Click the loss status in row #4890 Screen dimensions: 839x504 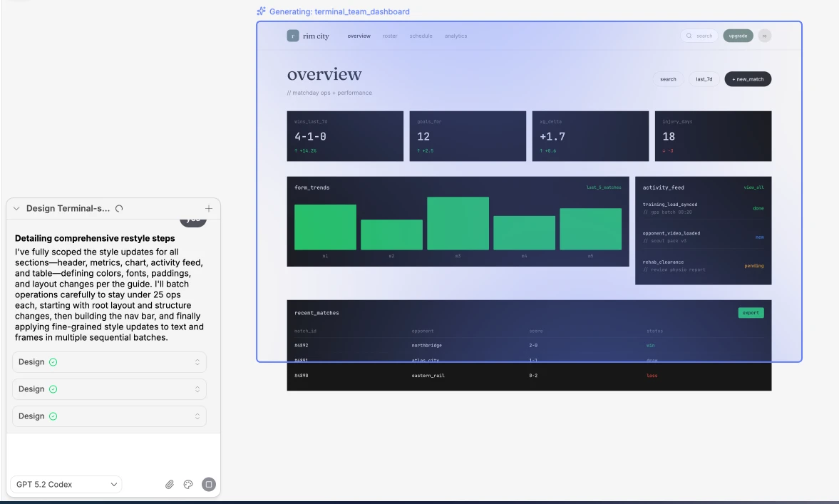[652, 376]
